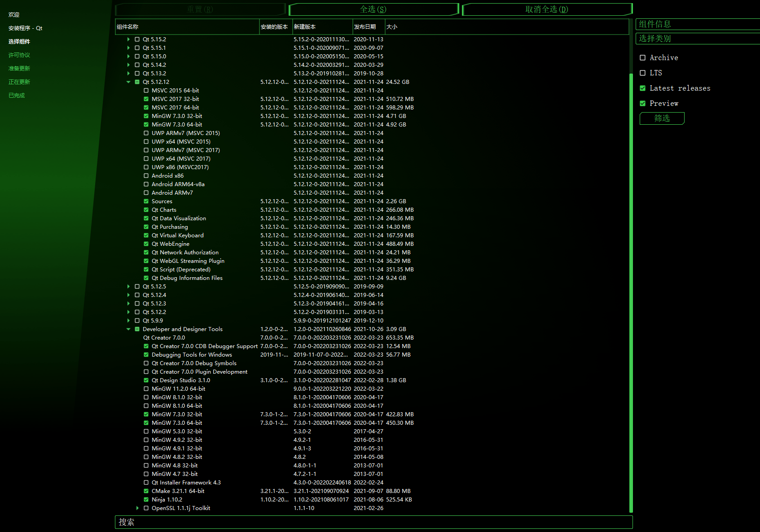Click the 取消全选 (D) deselect all button
This screenshot has width=760, height=532.
point(547,9)
